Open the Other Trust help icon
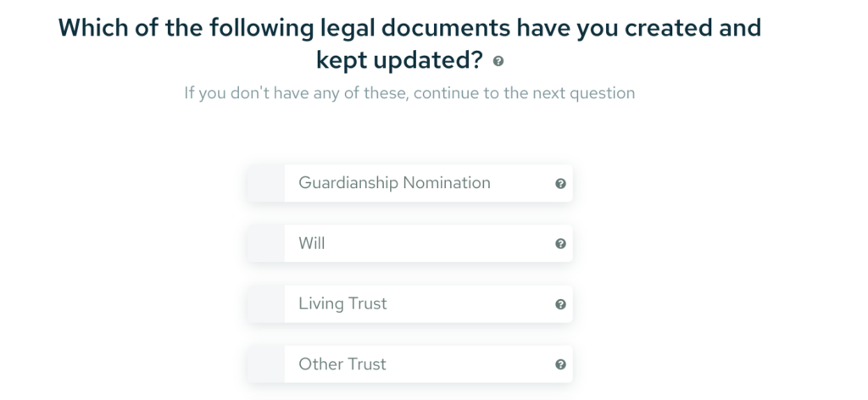868x400 pixels. (x=560, y=364)
